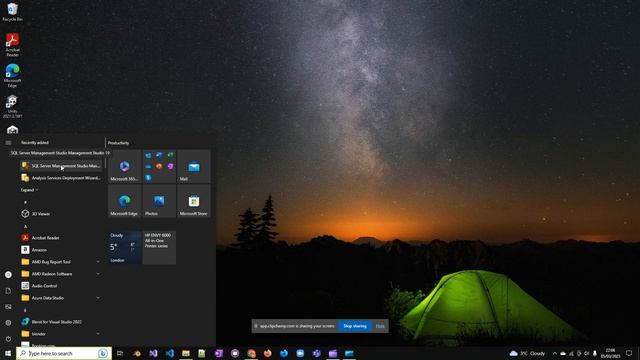Open taskbar weather widget showing Cloudy
The height and width of the screenshot is (360, 640).
pyautogui.click(x=527, y=353)
